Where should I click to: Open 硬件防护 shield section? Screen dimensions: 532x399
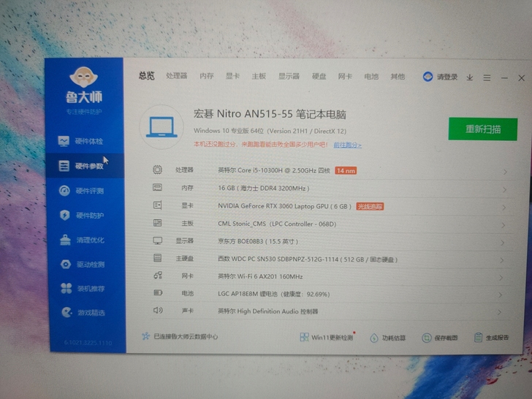point(82,215)
